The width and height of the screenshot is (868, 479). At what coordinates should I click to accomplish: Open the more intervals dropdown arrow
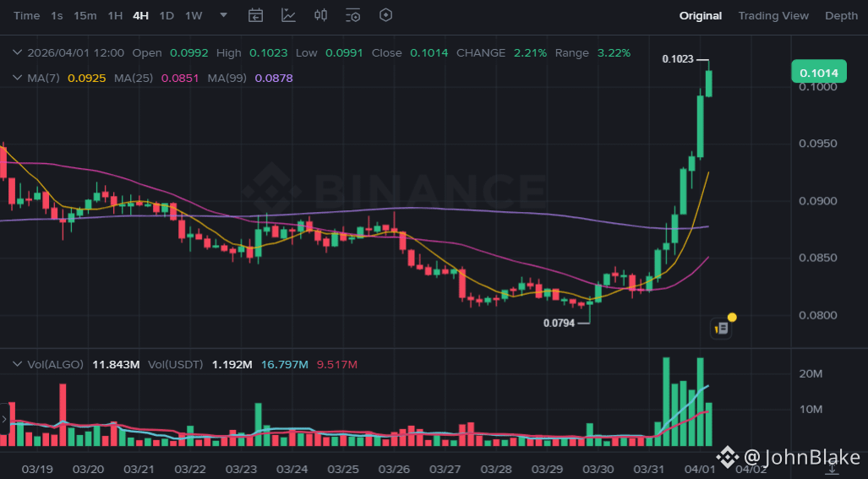(x=224, y=15)
